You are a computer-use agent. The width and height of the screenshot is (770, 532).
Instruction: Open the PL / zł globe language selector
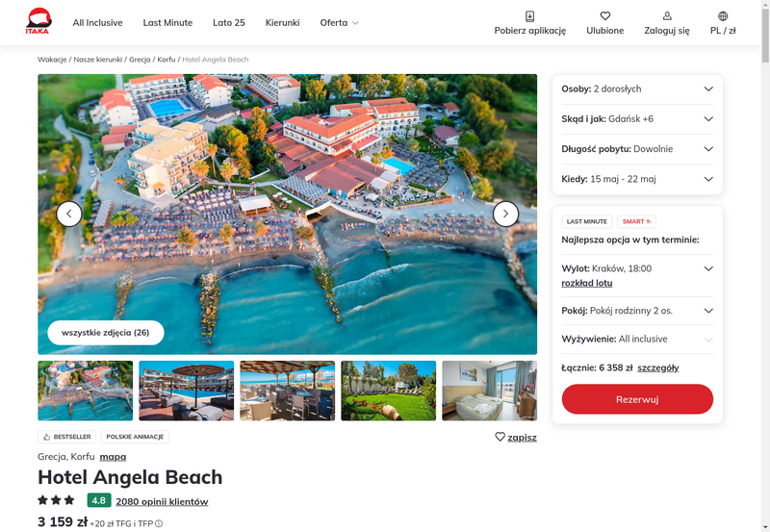[x=723, y=16]
